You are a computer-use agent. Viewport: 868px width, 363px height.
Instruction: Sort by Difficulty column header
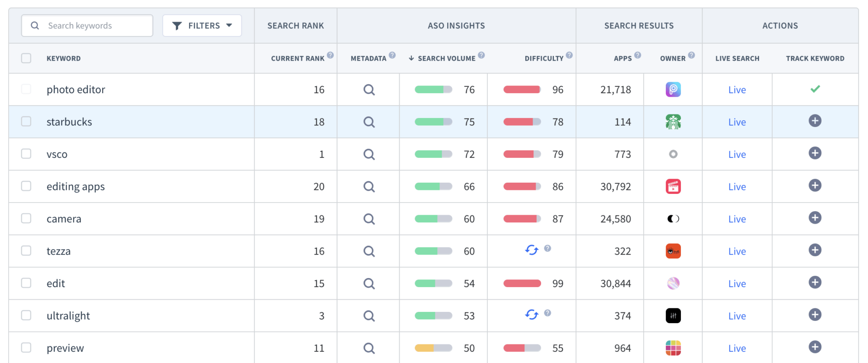544,58
